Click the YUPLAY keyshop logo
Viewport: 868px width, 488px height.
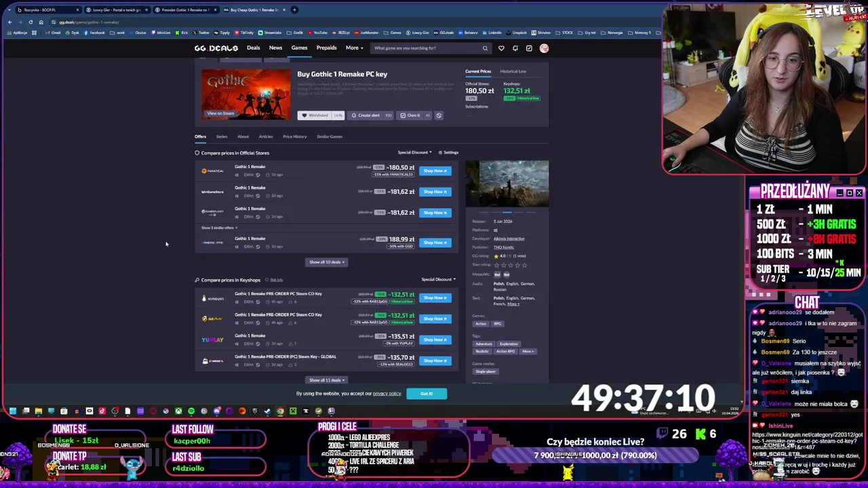click(x=212, y=340)
